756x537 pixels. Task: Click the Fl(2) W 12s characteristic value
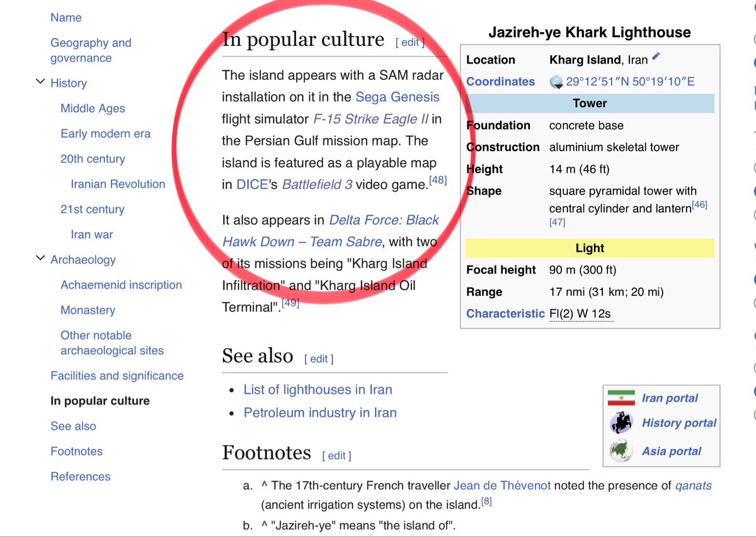580,314
